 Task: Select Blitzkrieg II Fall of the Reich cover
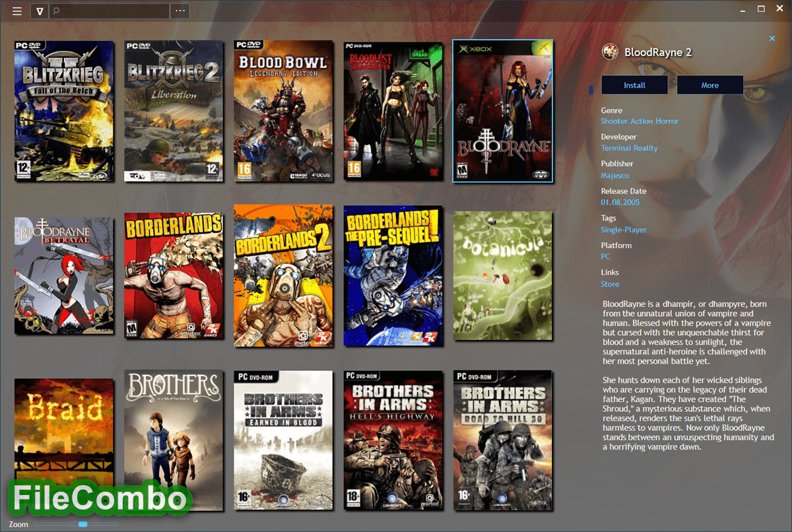coord(64,111)
